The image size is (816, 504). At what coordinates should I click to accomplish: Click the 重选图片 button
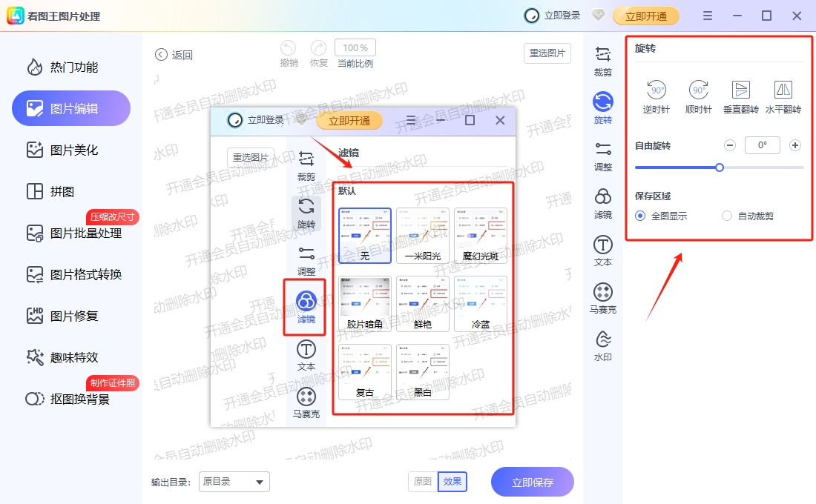pos(547,53)
